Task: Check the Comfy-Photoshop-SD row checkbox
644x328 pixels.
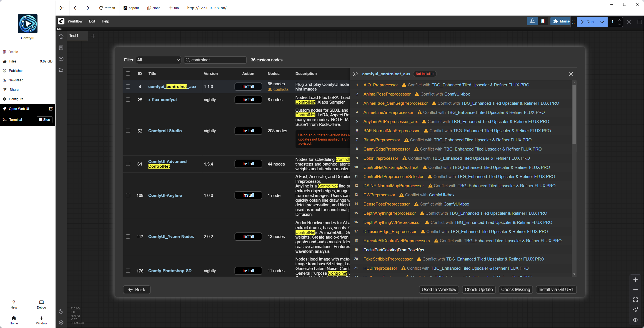Action: tap(128, 271)
